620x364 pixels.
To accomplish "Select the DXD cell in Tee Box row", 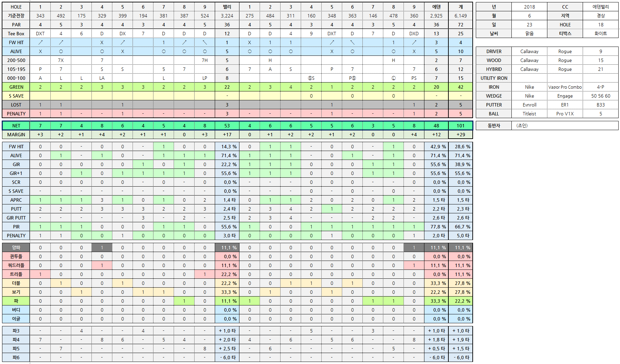I will (414, 34).
